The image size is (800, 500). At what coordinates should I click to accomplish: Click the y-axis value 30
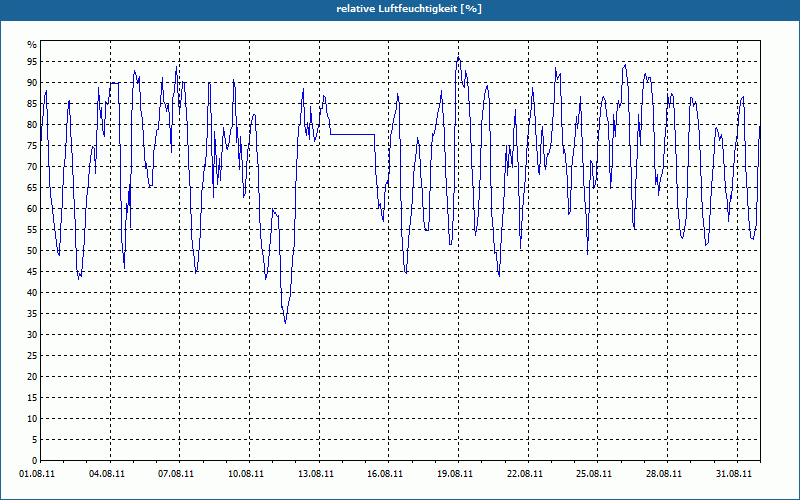32,335
